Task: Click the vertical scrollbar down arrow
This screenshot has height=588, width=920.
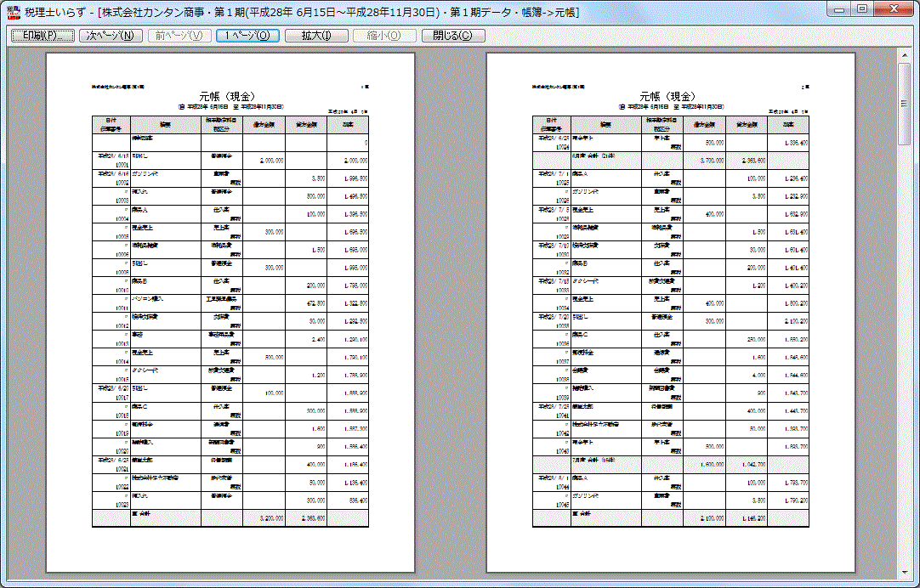Action: (905, 570)
